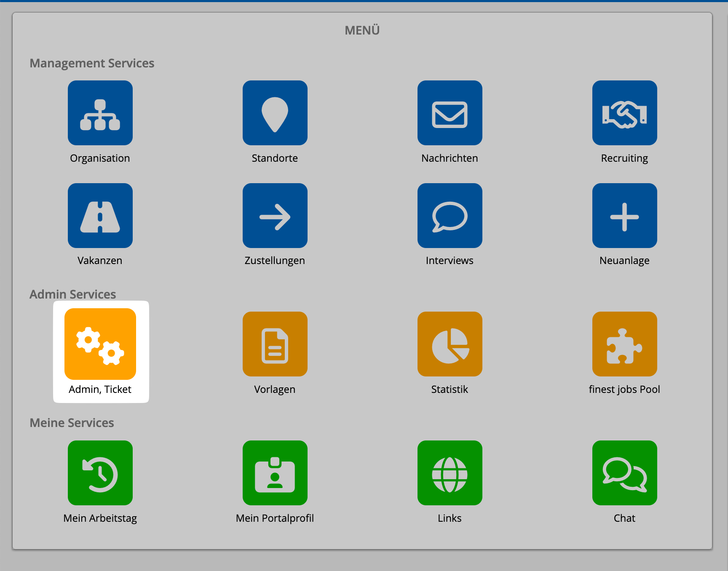Open the Organisation hierarchy icon
The image size is (728, 571).
(x=100, y=113)
